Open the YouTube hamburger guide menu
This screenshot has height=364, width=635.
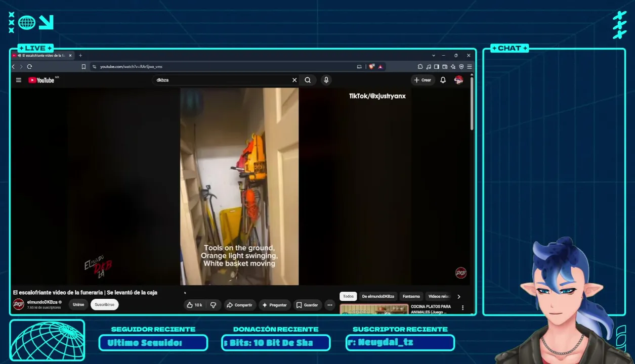(19, 80)
